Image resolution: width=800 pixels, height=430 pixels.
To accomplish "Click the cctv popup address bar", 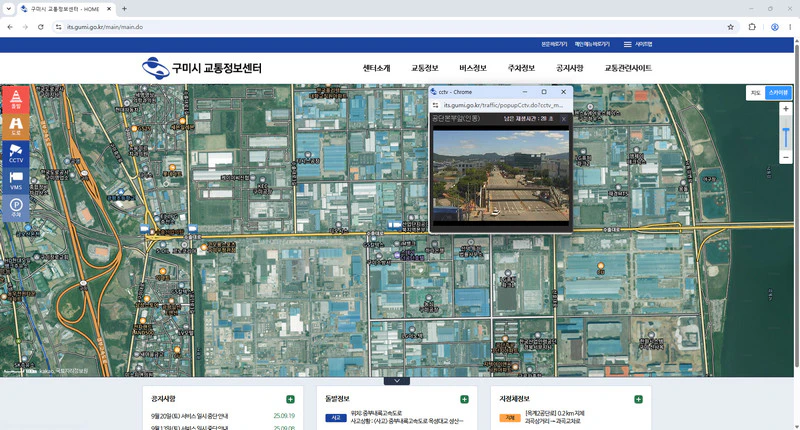I will pyautogui.click(x=503, y=105).
